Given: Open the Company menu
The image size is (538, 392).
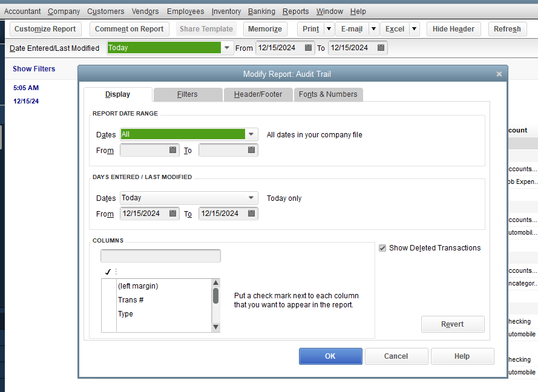Looking at the screenshot, I should (64, 11).
